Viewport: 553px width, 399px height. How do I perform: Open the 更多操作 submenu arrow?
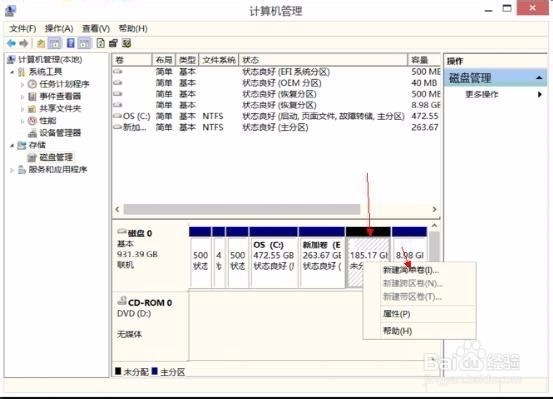click(540, 94)
